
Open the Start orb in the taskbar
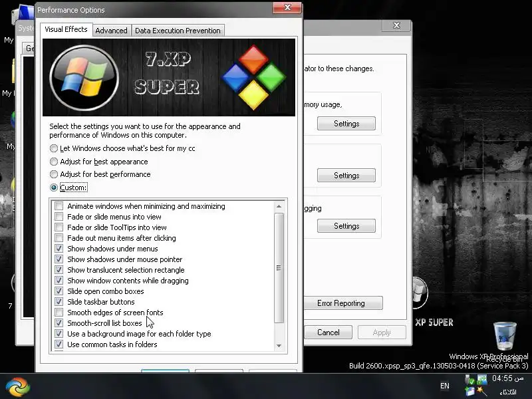[18, 386]
